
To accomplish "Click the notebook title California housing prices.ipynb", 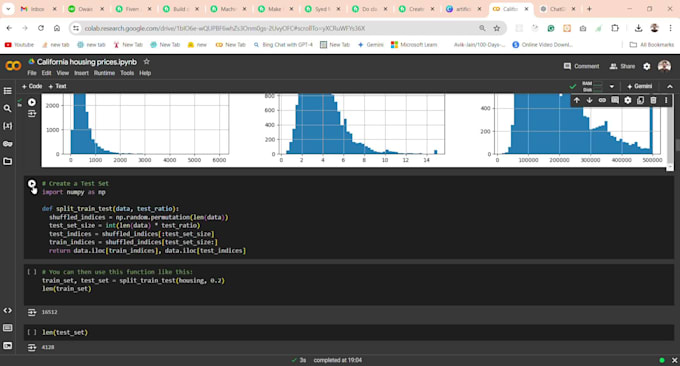I will pos(87,62).
